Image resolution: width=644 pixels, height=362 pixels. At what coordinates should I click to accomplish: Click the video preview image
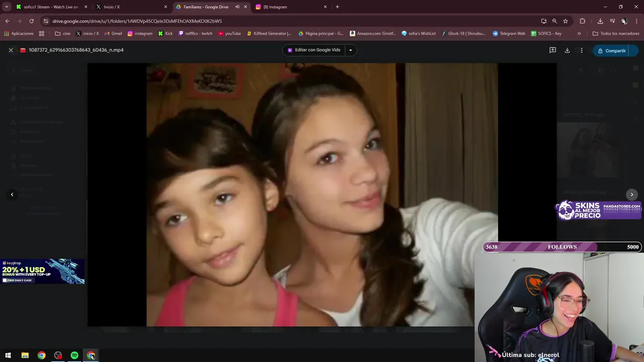[x=322, y=195]
